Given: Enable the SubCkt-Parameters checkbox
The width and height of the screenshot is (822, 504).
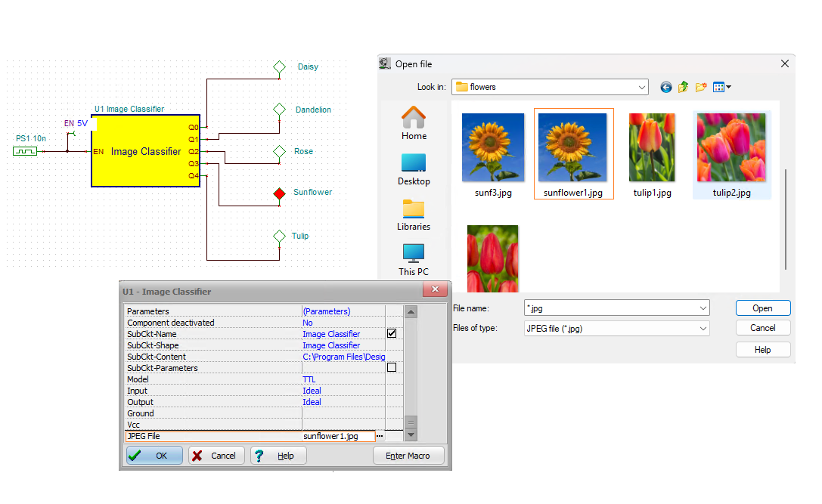Looking at the screenshot, I should click(391, 368).
